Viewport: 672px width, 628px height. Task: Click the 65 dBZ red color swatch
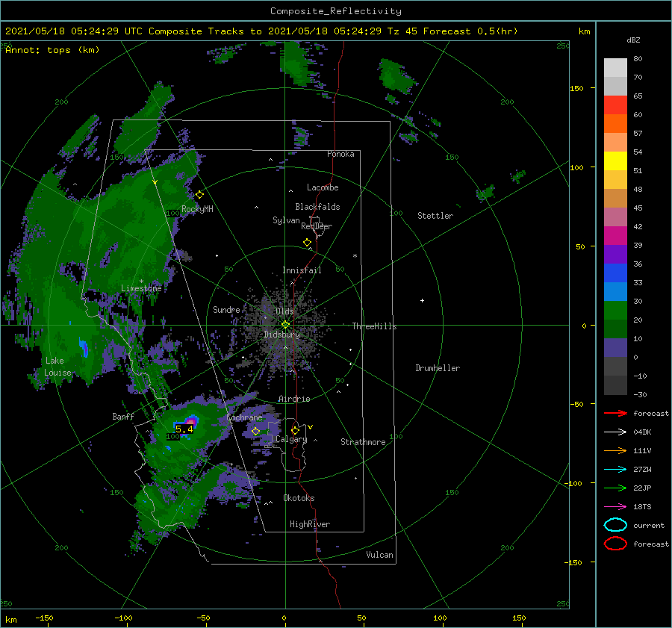click(x=615, y=105)
